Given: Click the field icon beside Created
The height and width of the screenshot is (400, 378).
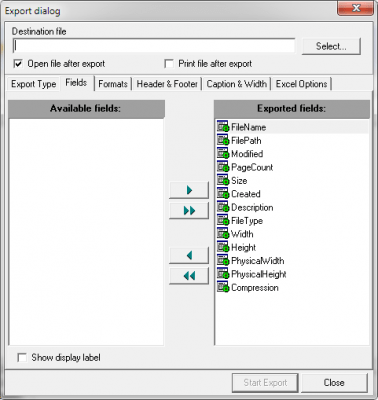Looking at the screenshot, I should point(223,193).
